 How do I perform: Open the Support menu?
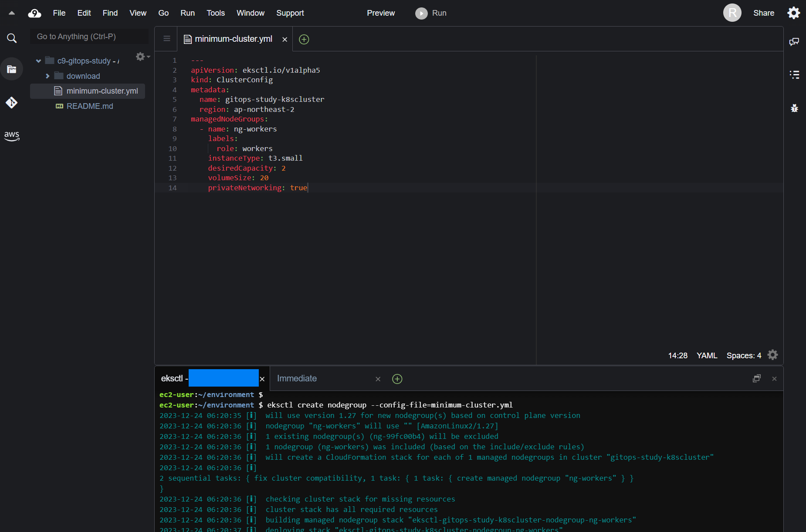(x=290, y=13)
